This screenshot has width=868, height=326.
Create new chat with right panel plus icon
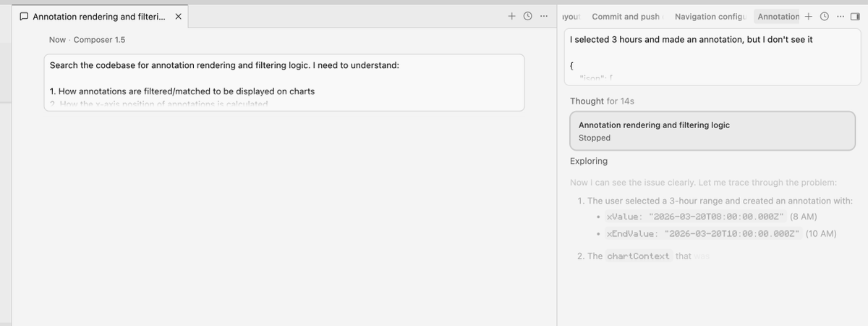click(809, 16)
